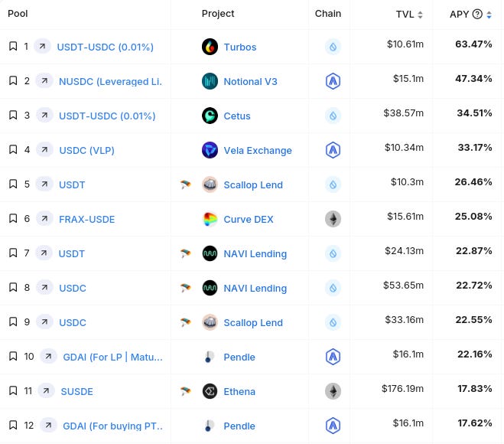Click the Notional V3 project logo
504x444 pixels.
pyautogui.click(x=210, y=81)
